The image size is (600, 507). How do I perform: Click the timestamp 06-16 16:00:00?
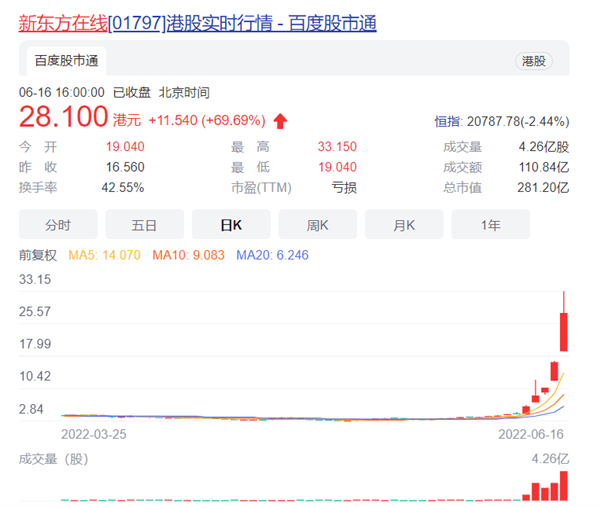(x=62, y=92)
